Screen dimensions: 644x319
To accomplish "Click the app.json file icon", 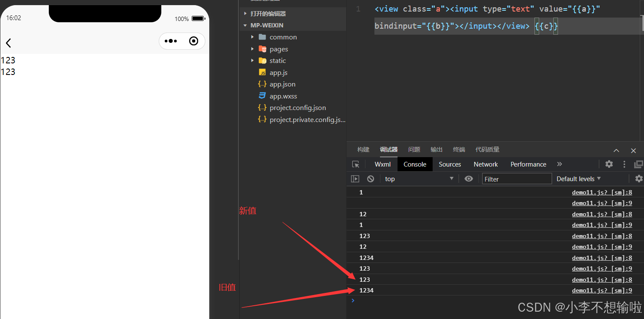I will tap(262, 84).
